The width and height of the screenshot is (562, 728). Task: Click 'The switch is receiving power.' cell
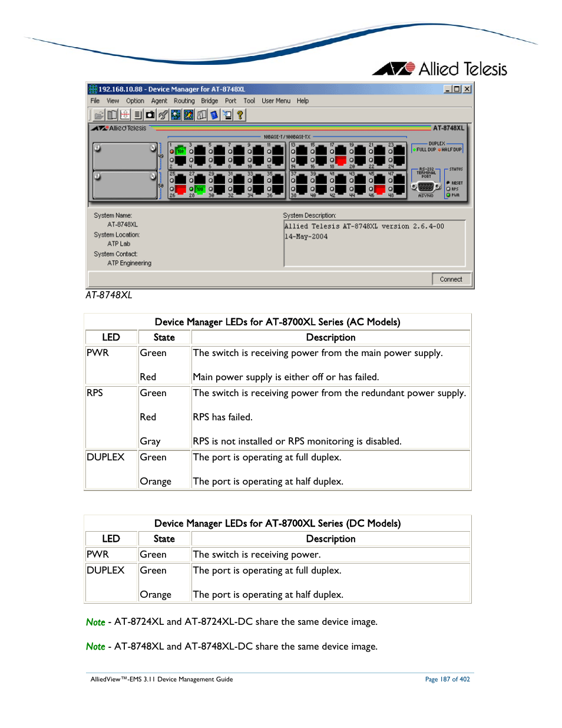pyautogui.click(x=257, y=555)
